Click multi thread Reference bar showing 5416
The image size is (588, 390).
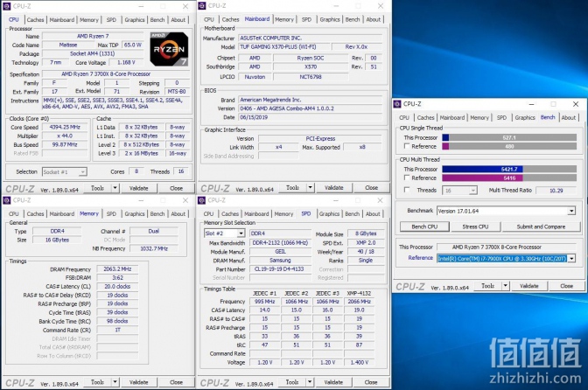pos(509,178)
